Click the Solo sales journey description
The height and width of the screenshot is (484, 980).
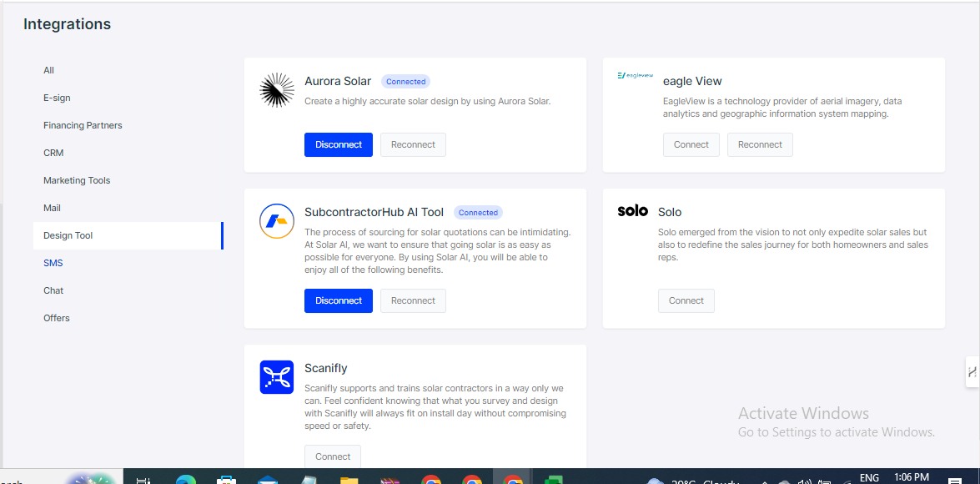(793, 245)
